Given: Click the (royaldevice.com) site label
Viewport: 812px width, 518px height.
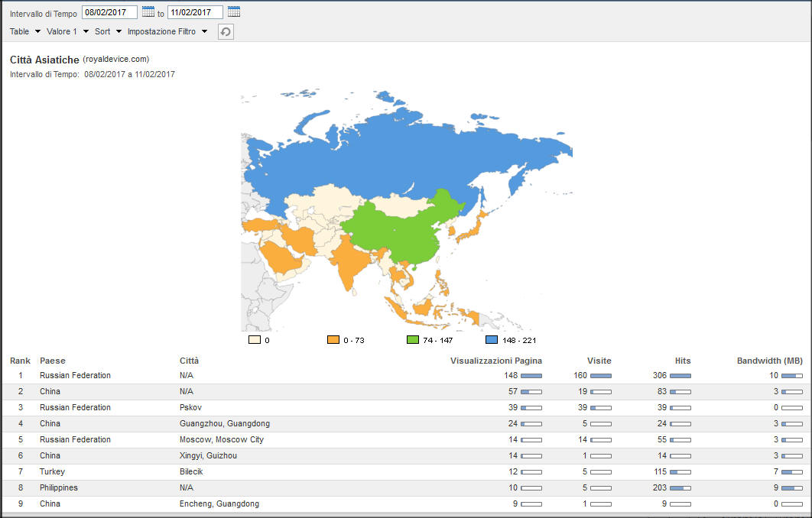Looking at the screenshot, I should point(116,59).
